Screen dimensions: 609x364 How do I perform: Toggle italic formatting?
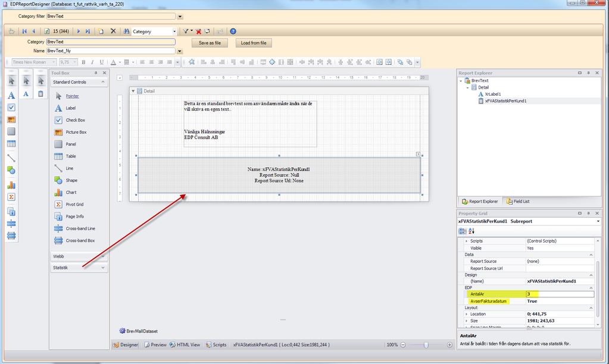92,62
